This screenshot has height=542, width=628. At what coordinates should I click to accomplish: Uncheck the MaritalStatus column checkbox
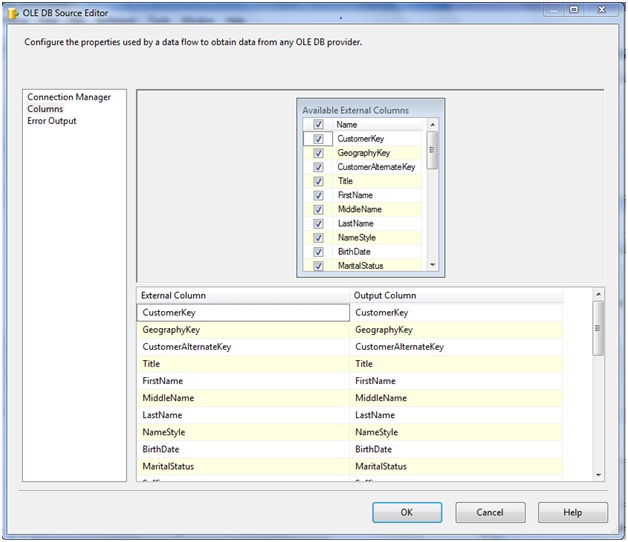(x=318, y=266)
